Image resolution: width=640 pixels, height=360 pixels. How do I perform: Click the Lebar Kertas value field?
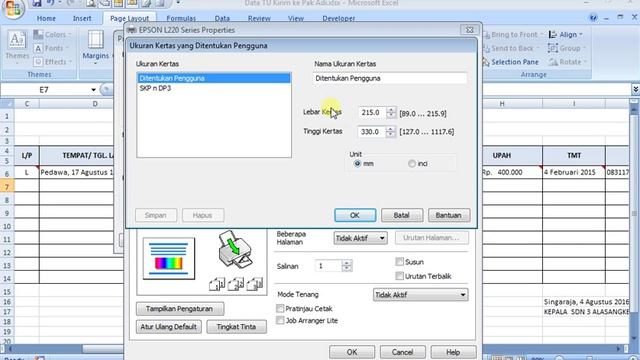point(371,112)
